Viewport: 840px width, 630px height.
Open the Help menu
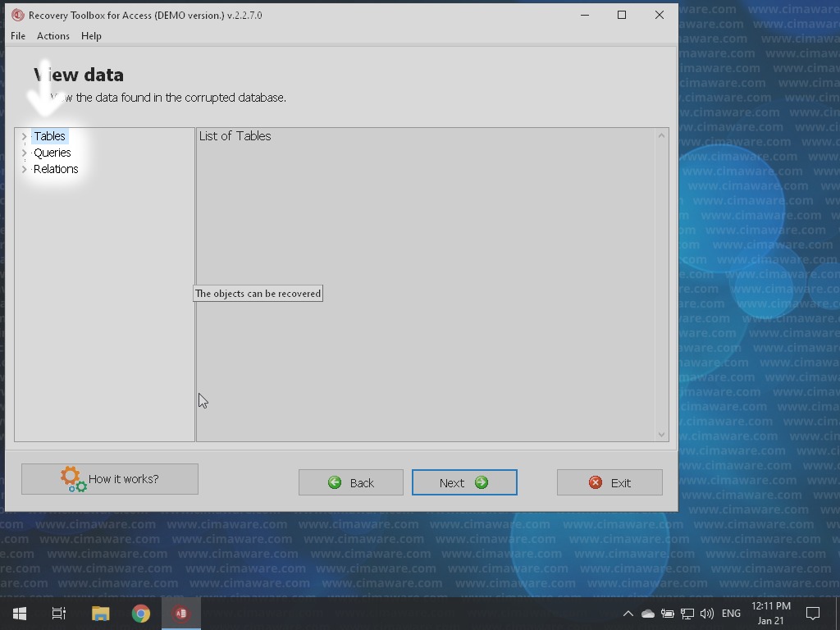tap(91, 36)
